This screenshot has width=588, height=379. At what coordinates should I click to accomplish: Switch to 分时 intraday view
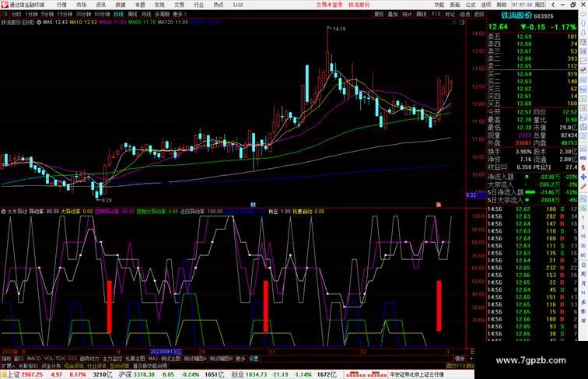pyautogui.click(x=16, y=14)
